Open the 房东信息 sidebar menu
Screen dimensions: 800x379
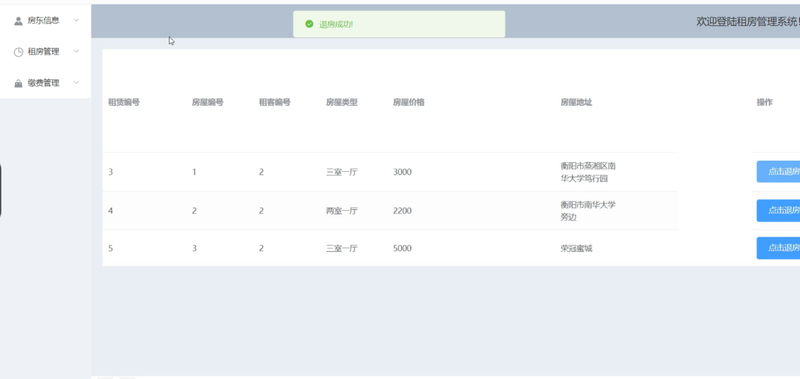(x=45, y=20)
